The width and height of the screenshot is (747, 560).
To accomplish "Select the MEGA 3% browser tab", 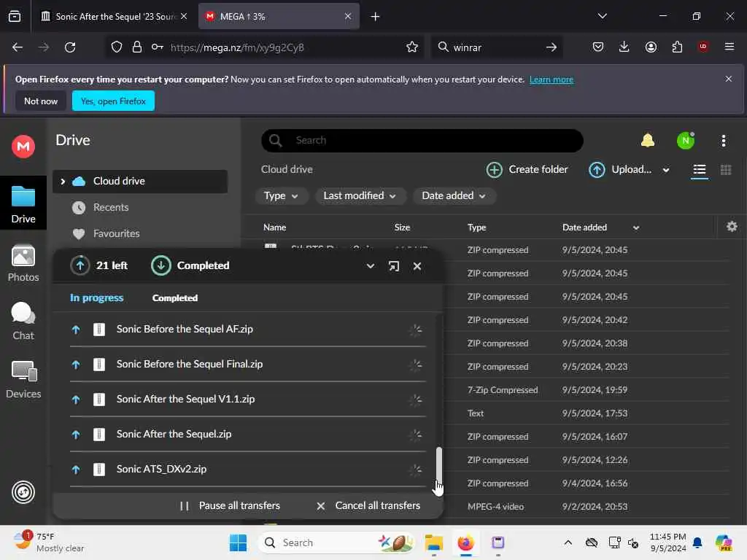I will [279, 17].
